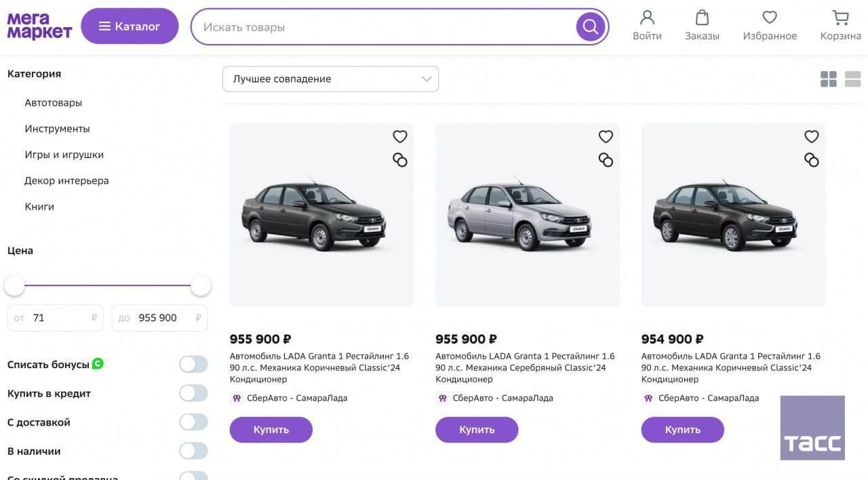Screen dimensions: 868x480
Task: Compare the first brown Lada Granta
Action: tap(400, 160)
